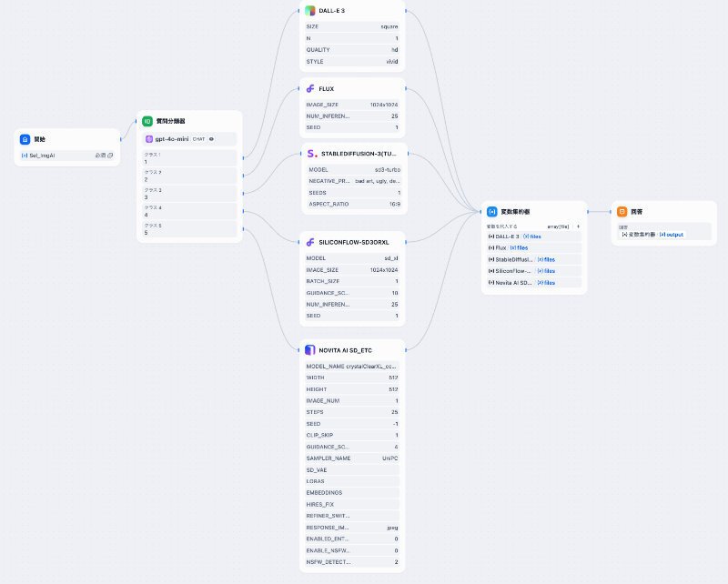Open the SILICONFLOW-SD3ORXL node title
This screenshot has height=584, width=728.
pyautogui.click(x=354, y=242)
